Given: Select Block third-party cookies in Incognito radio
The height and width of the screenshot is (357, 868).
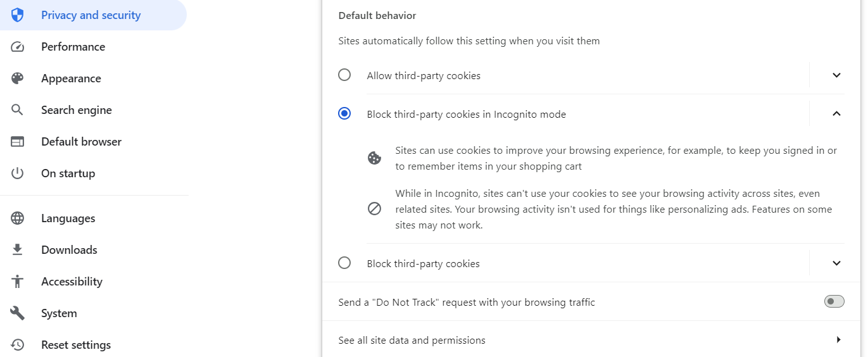Looking at the screenshot, I should click(x=344, y=114).
